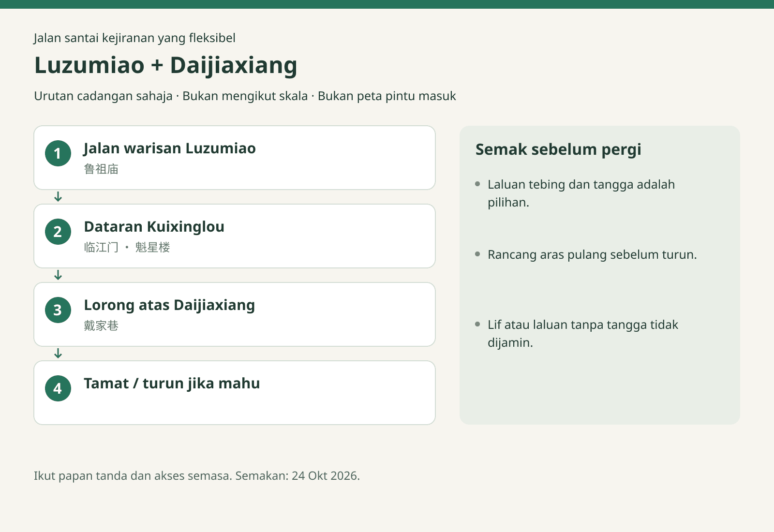Select Tamat / turun jika mahu heading
This screenshot has height=532, width=774.
tap(172, 384)
